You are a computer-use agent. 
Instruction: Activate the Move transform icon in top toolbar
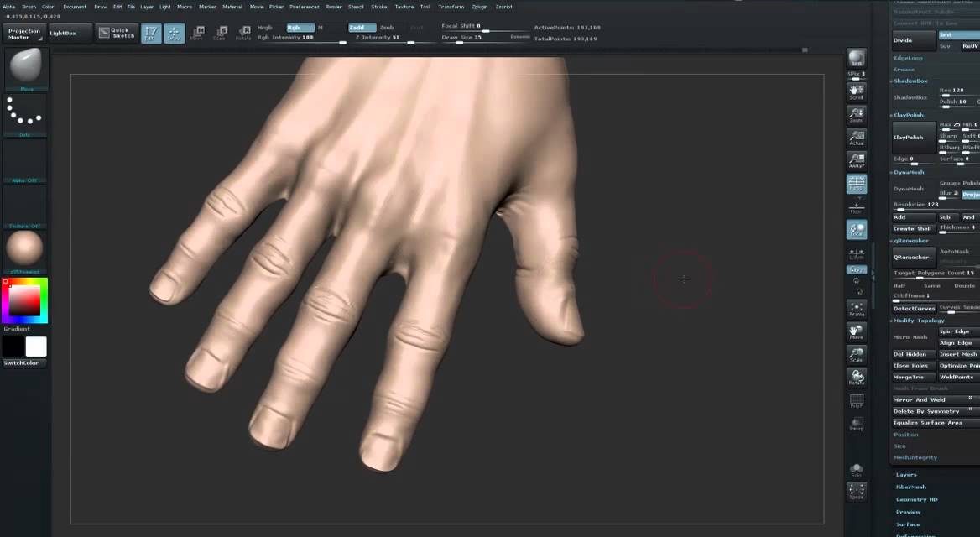point(197,33)
